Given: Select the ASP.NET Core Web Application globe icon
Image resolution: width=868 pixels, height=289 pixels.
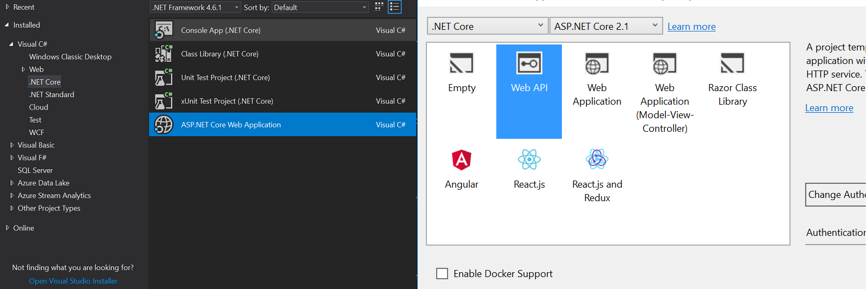Looking at the screenshot, I should pyautogui.click(x=164, y=125).
